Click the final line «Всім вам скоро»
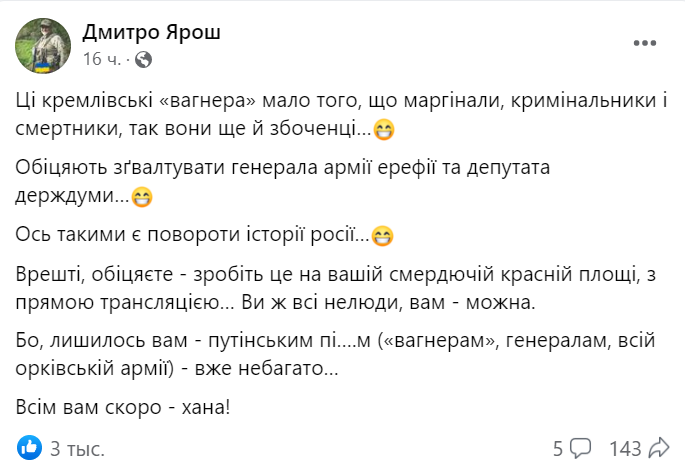Screen dimensions: 685x474 (x=123, y=407)
